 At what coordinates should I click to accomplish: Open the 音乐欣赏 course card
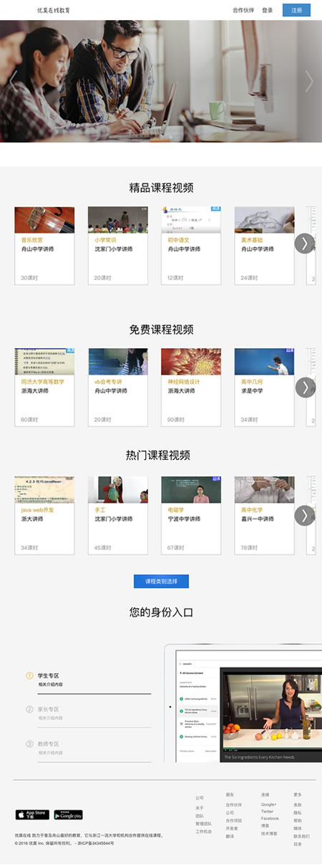pos(44,246)
